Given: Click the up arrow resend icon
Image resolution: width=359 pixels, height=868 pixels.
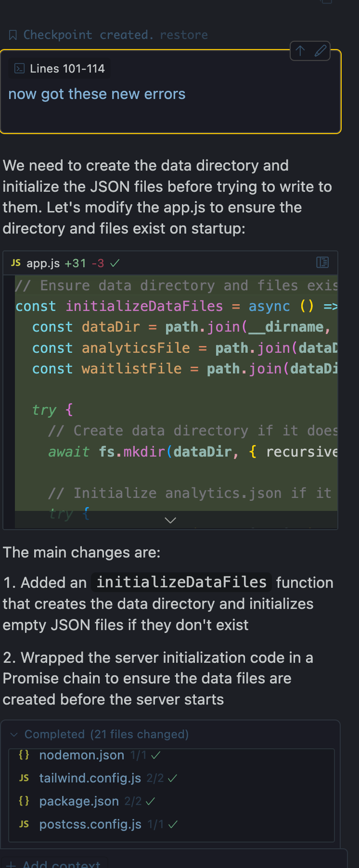Looking at the screenshot, I should (x=300, y=51).
